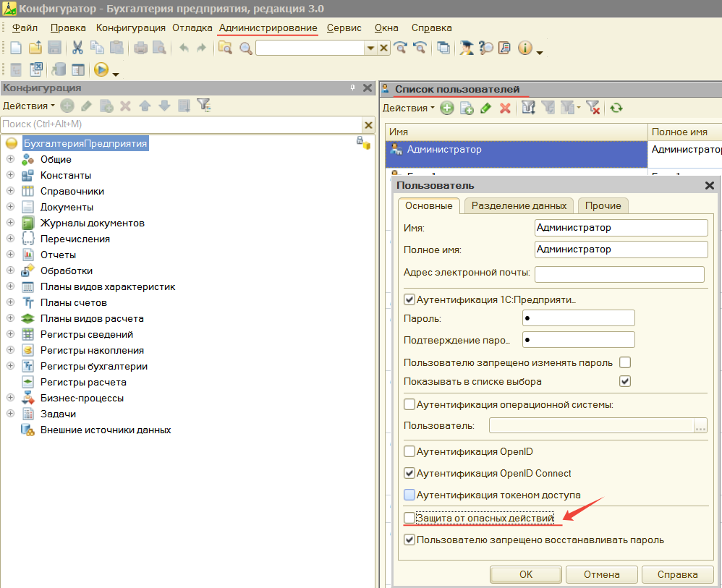Check 'Защита от опасных действий' box
Screen dimensions: 722x588
click(409, 518)
